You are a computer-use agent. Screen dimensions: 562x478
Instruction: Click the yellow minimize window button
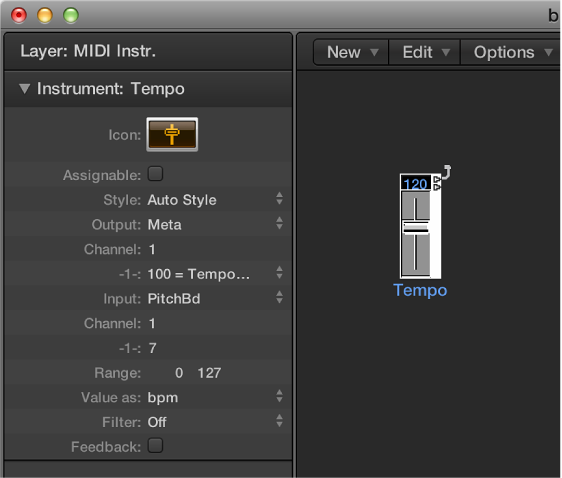(45, 15)
